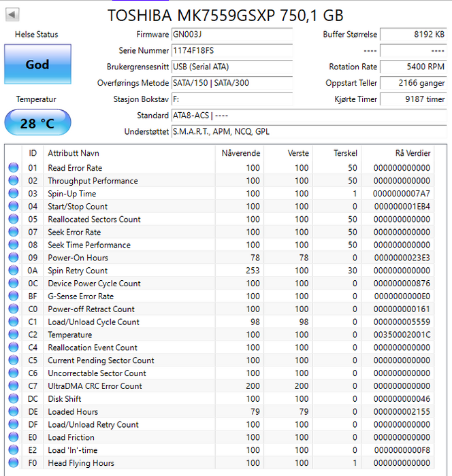Select the status orb for UltraDMA CRC Error Count
This screenshot has width=452, height=476.
(x=14, y=386)
